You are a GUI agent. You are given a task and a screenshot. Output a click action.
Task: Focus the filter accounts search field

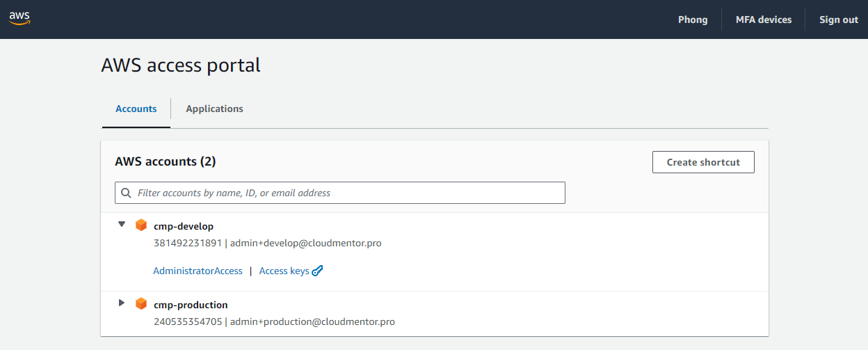(x=348, y=193)
